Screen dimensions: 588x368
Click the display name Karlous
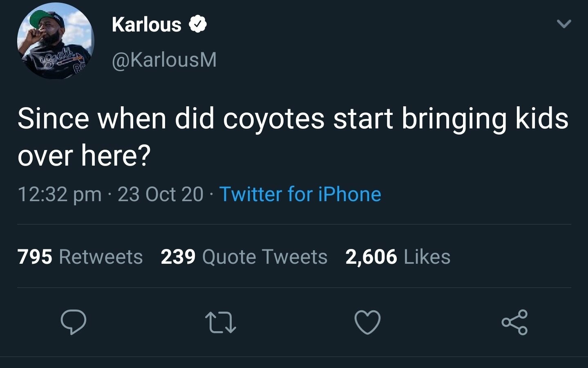(x=146, y=25)
